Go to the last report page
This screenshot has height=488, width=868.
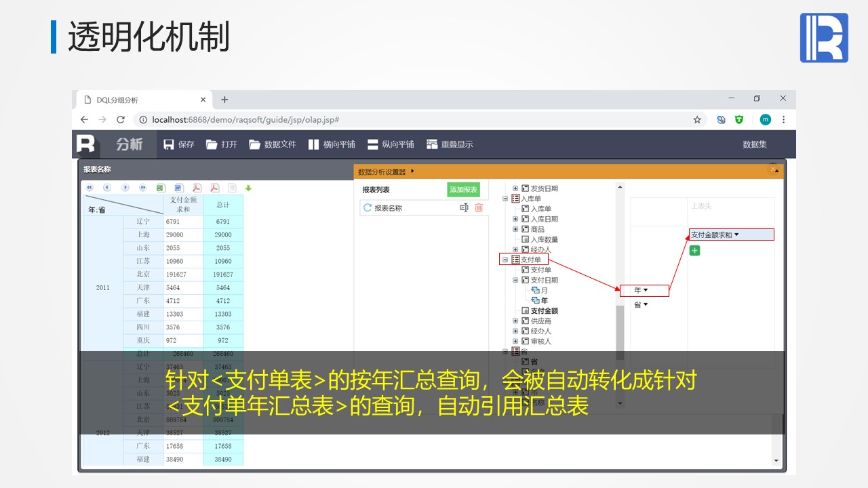(142, 188)
